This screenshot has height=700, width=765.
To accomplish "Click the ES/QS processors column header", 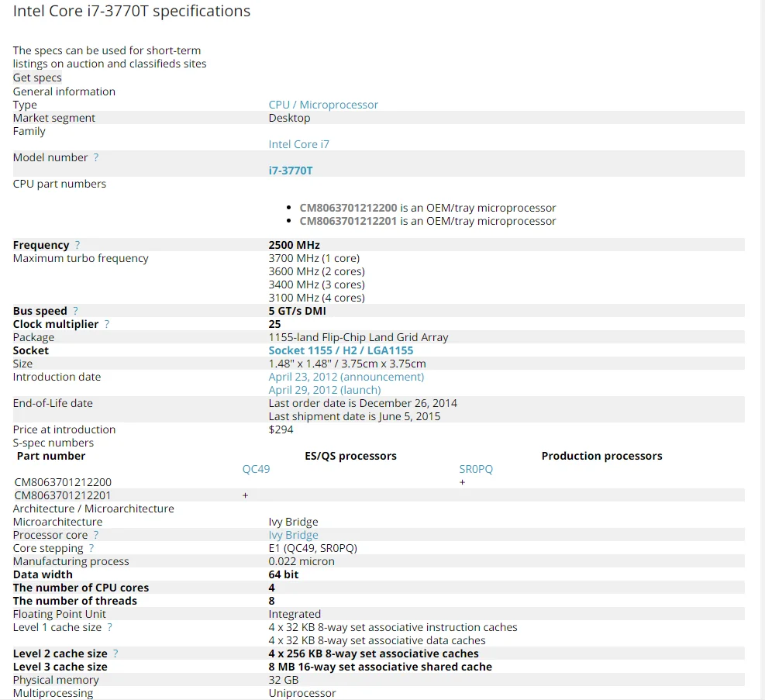I will 351,456.
